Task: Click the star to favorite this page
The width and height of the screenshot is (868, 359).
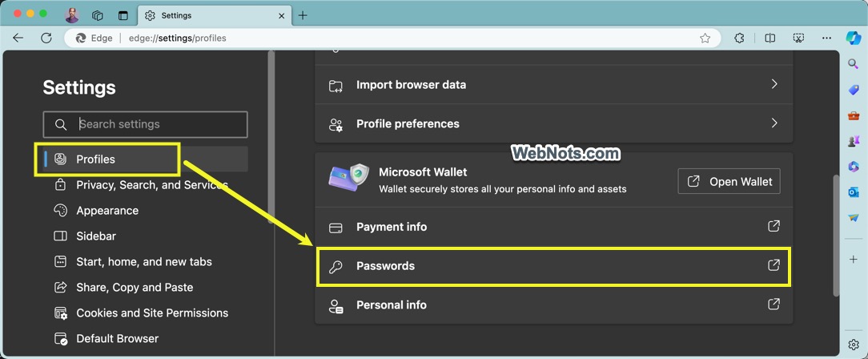Action: pos(705,38)
